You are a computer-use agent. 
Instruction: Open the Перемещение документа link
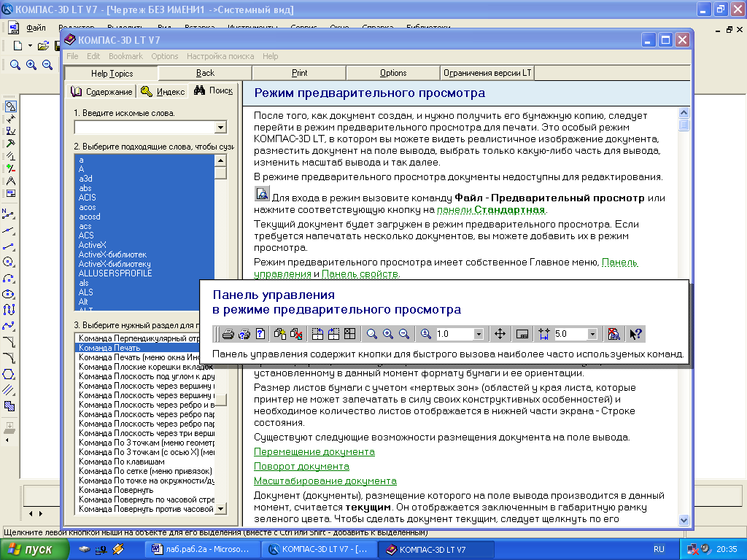pyautogui.click(x=314, y=451)
